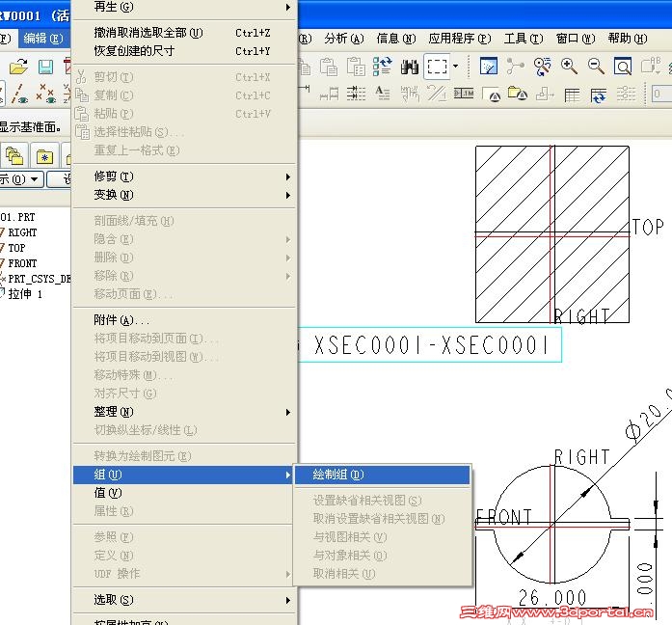Click the insert table grid icon
672x625 pixels.
coord(572,95)
